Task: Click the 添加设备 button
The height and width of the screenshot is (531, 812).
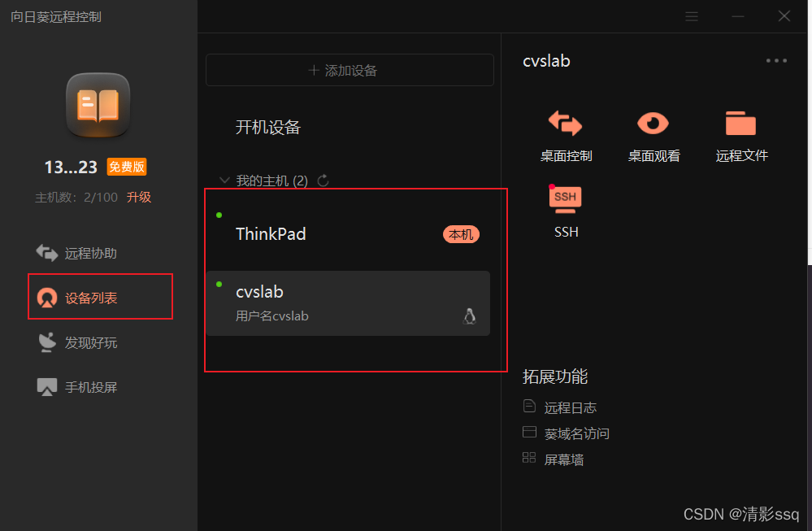Action: coord(350,70)
